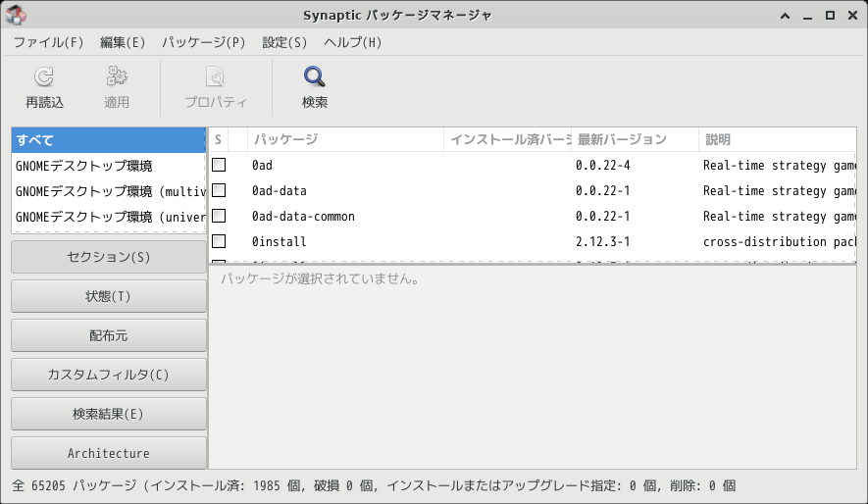
Task: Click the 検索結果(E) button
Action: point(109,414)
